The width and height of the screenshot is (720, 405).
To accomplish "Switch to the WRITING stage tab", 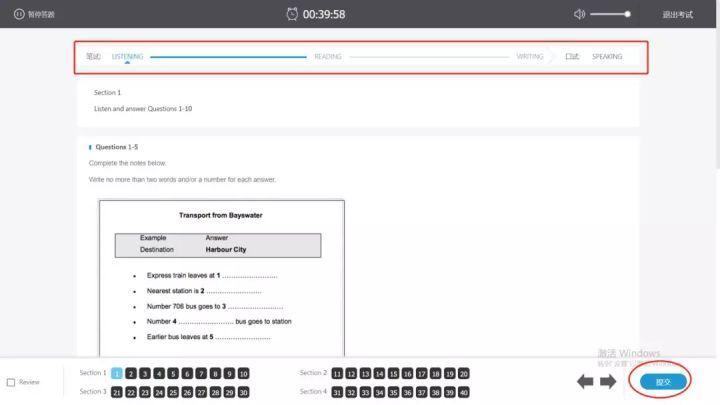I will (529, 56).
